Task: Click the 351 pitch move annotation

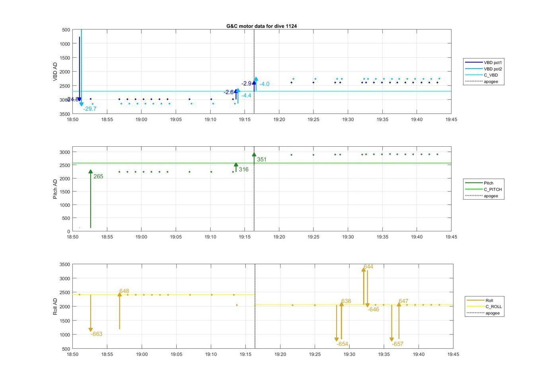Action: point(261,159)
